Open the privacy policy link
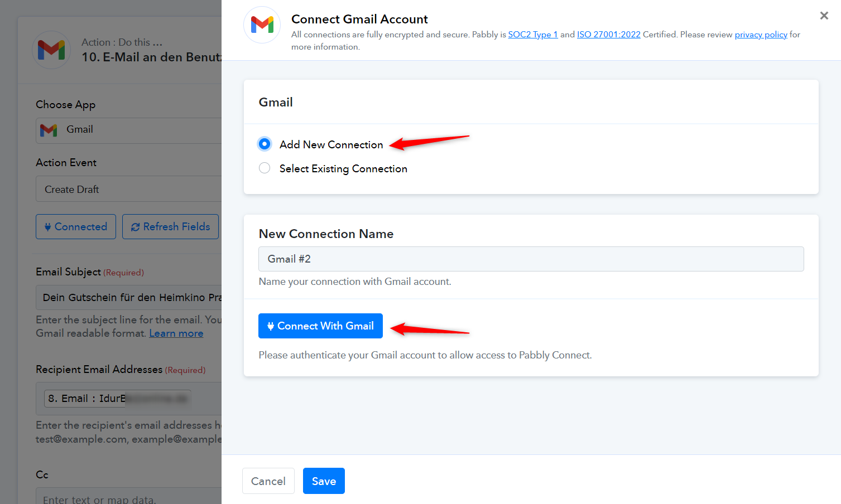The height and width of the screenshot is (504, 841). point(761,35)
